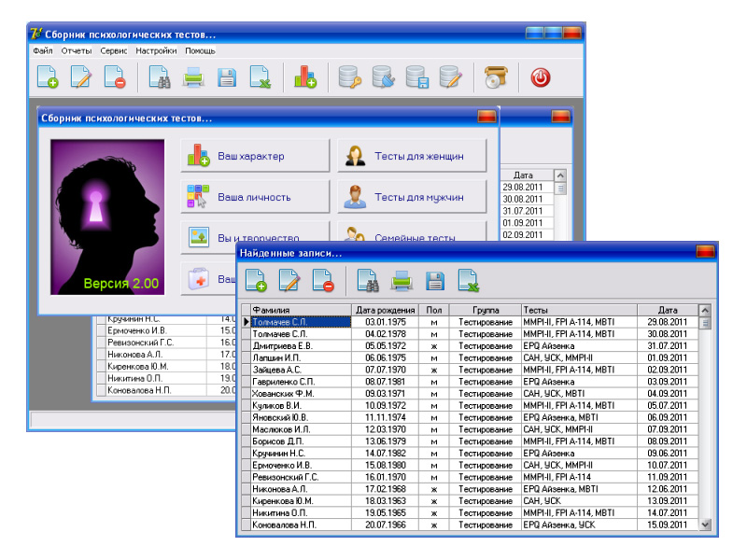Open the Отчеты menu
747x560 pixels.
pyautogui.click(x=77, y=50)
